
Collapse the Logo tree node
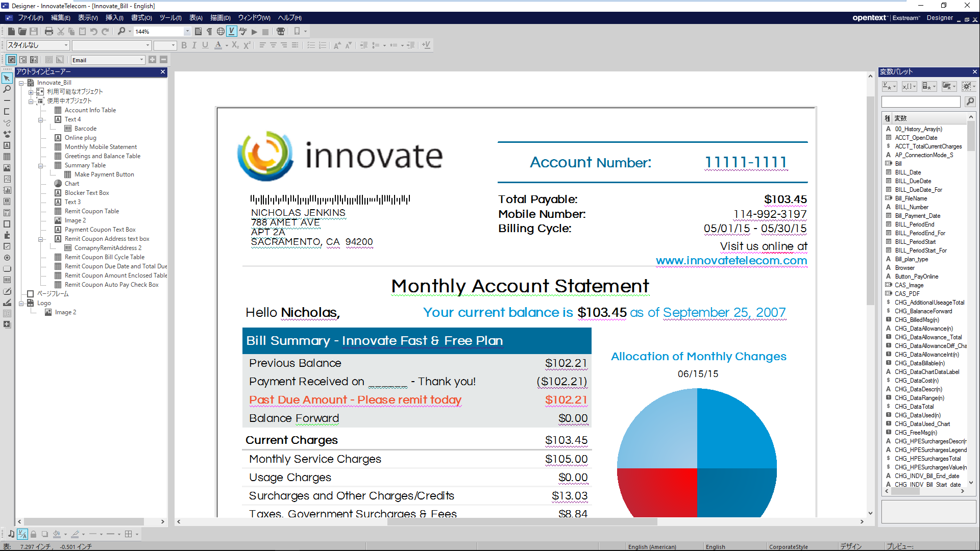point(21,303)
